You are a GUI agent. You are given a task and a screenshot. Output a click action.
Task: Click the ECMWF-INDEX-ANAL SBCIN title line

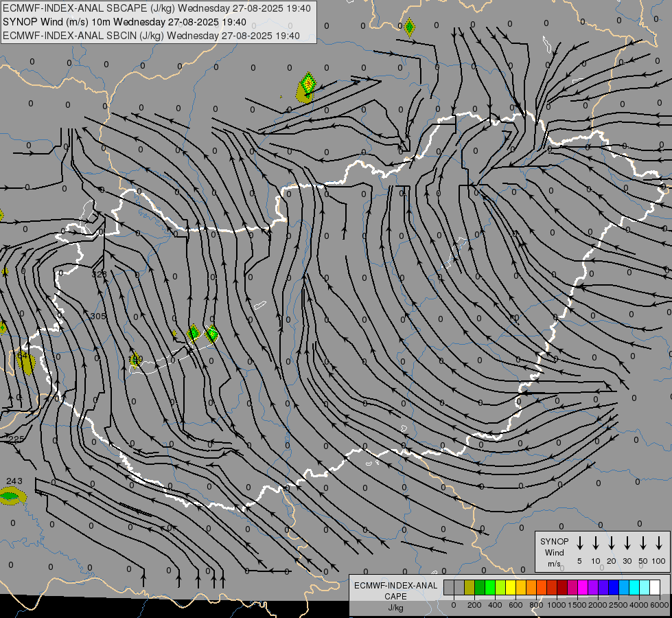151,36
